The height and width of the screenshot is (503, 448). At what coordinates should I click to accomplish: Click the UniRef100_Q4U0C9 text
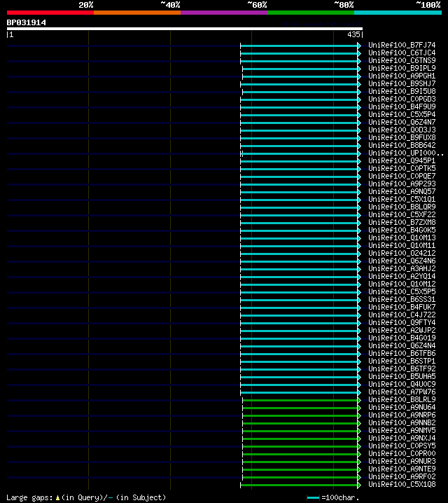[x=402, y=384]
